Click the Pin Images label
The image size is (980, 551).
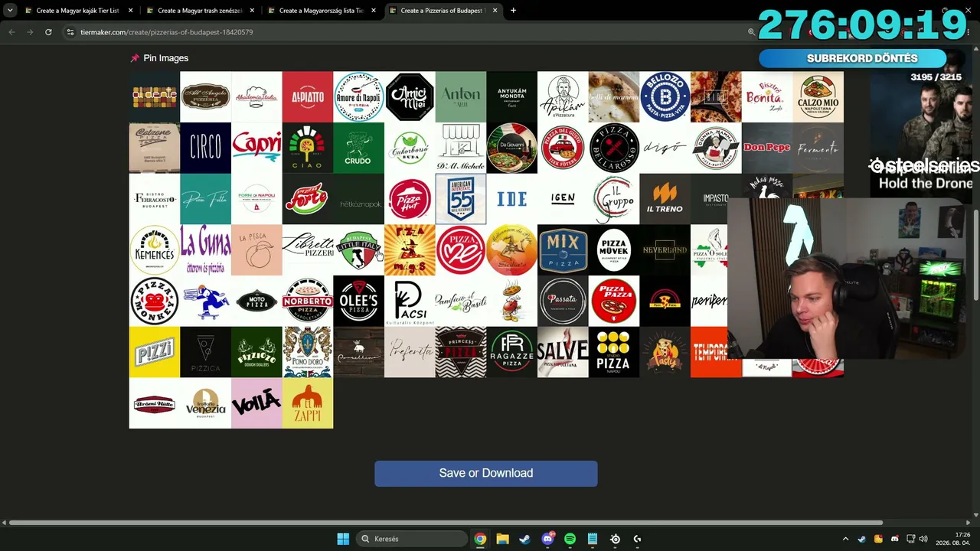[x=165, y=58]
